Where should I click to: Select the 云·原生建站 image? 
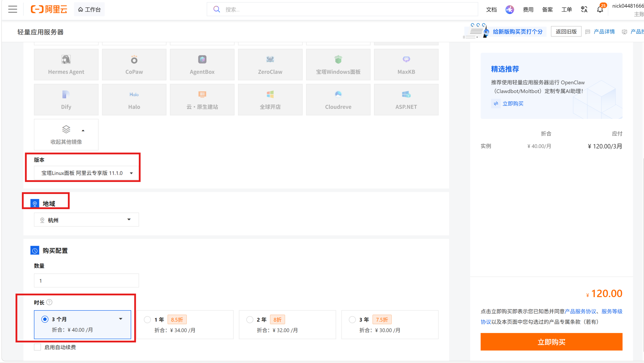pyautogui.click(x=202, y=100)
